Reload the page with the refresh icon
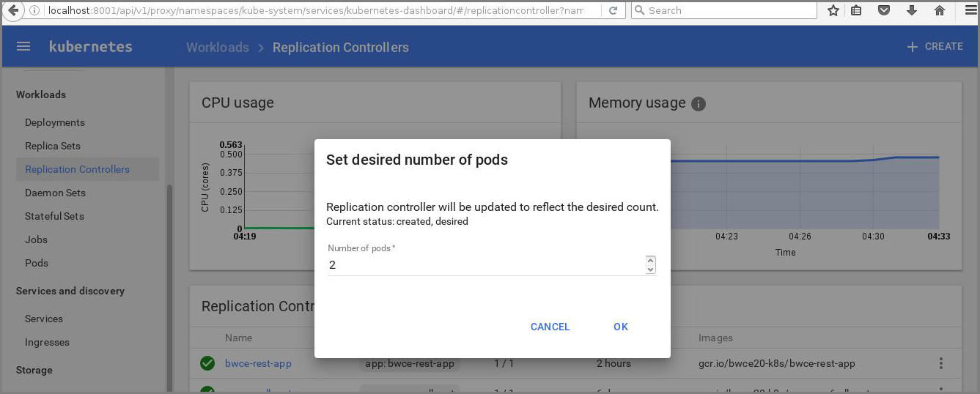Viewport: 980px width, 394px height. [x=613, y=11]
